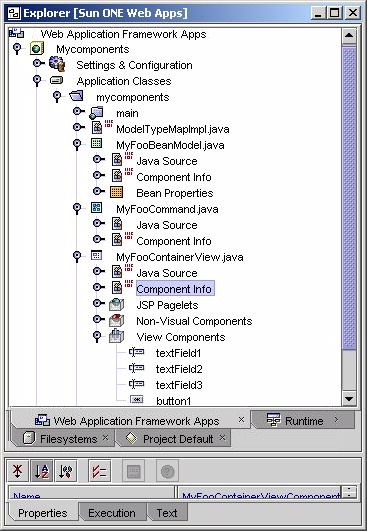The width and height of the screenshot is (367, 531).
Task: Click the Mycomponents module icon
Action: point(37,48)
